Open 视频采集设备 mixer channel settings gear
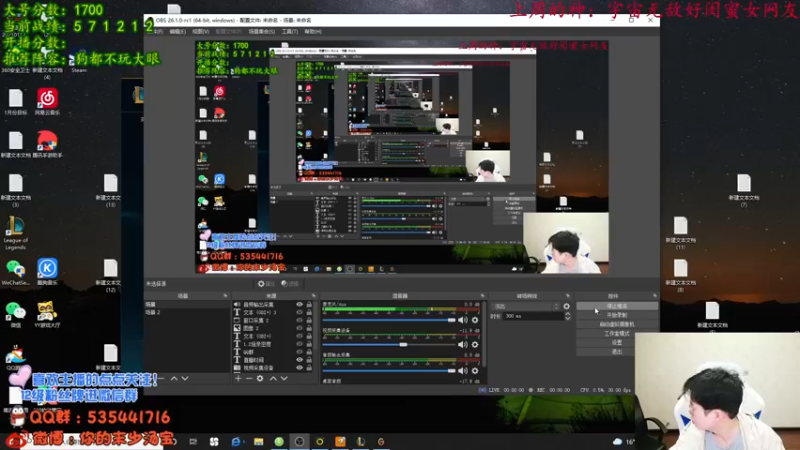The width and height of the screenshot is (800, 450). click(475, 344)
